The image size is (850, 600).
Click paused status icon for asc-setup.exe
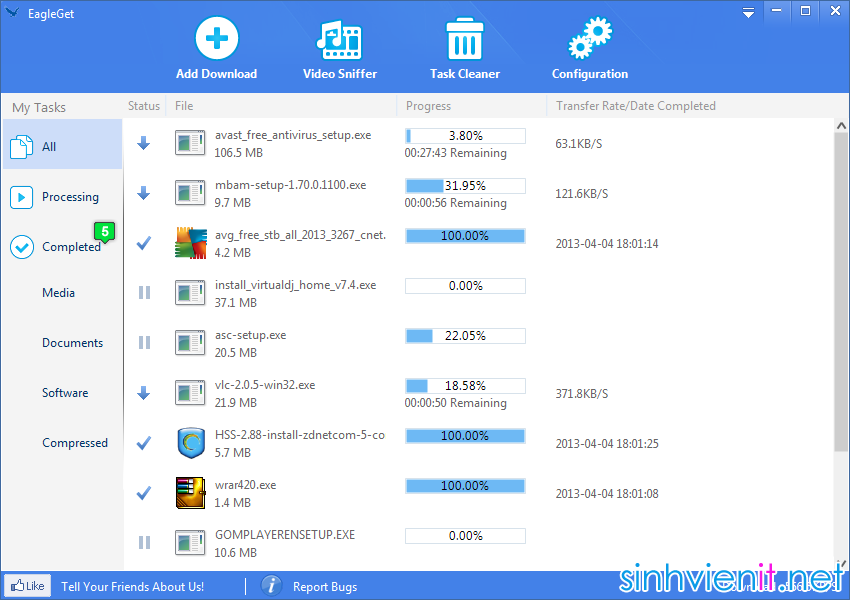point(144,343)
